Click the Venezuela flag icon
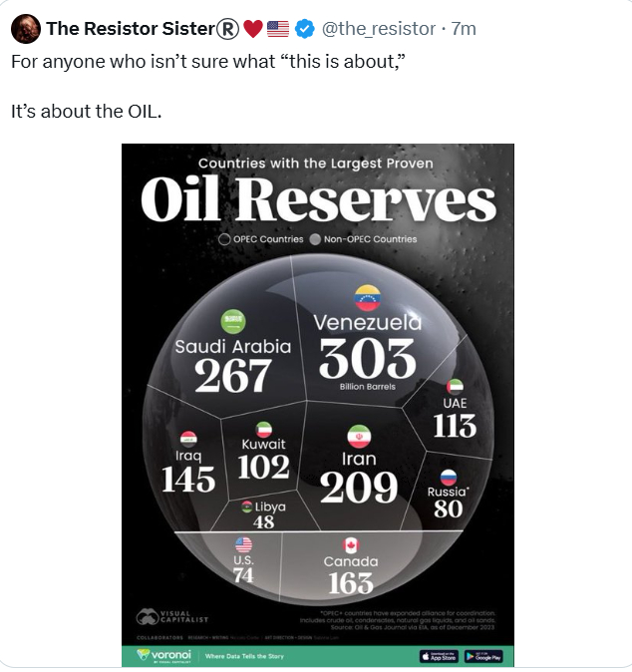 (368, 297)
